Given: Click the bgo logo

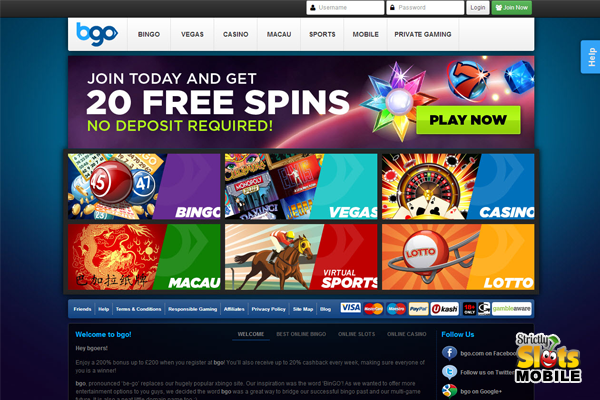Looking at the screenshot, I should click(97, 34).
